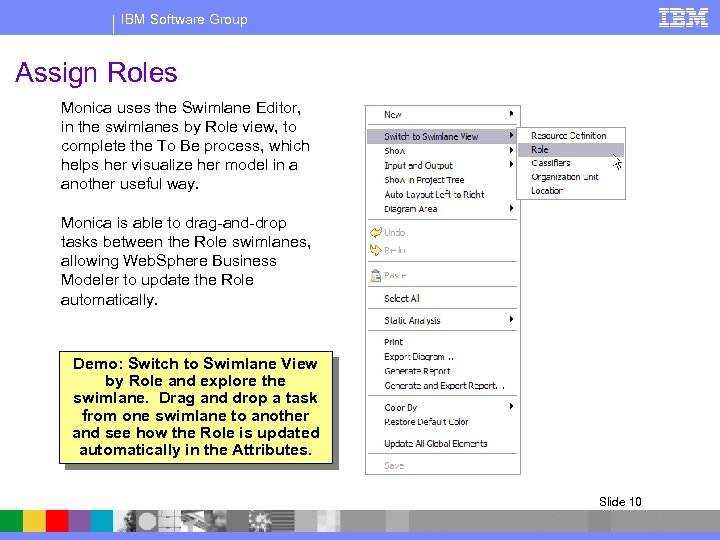Select Switch to Swimlane View entry
Screen dimensions: 720x540
tap(443, 136)
